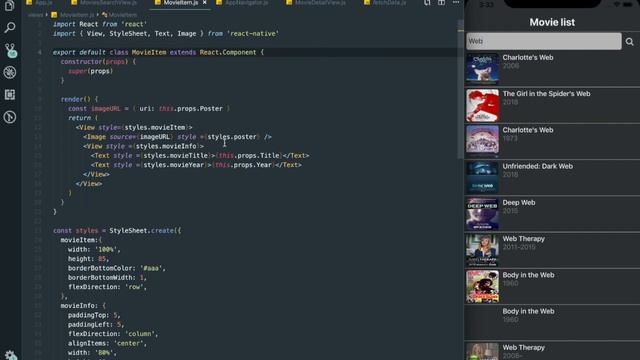Click the activity bar icon below Extensions
This screenshot has width=640, height=360.
[x=9, y=117]
